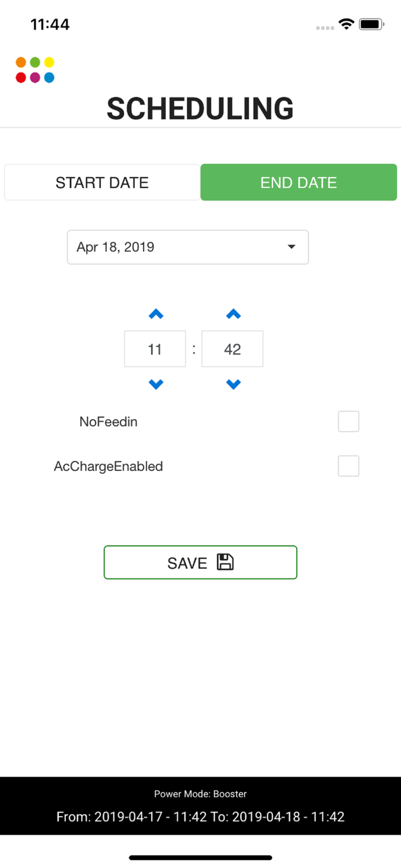Click the up arrow above the hour field

155,314
